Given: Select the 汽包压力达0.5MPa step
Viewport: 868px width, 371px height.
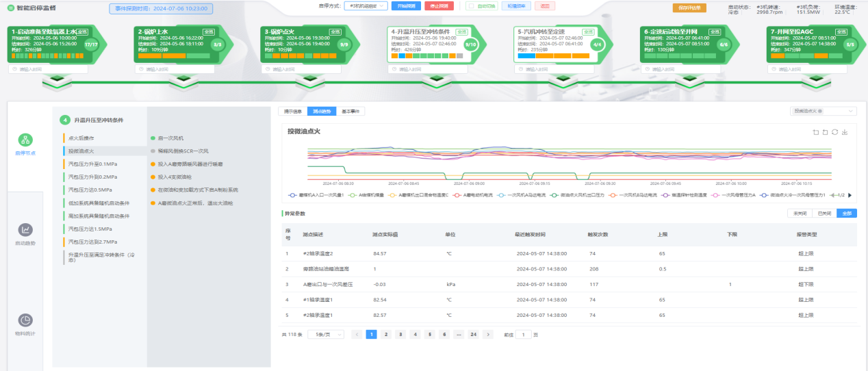Looking at the screenshot, I should pyautogui.click(x=90, y=190).
